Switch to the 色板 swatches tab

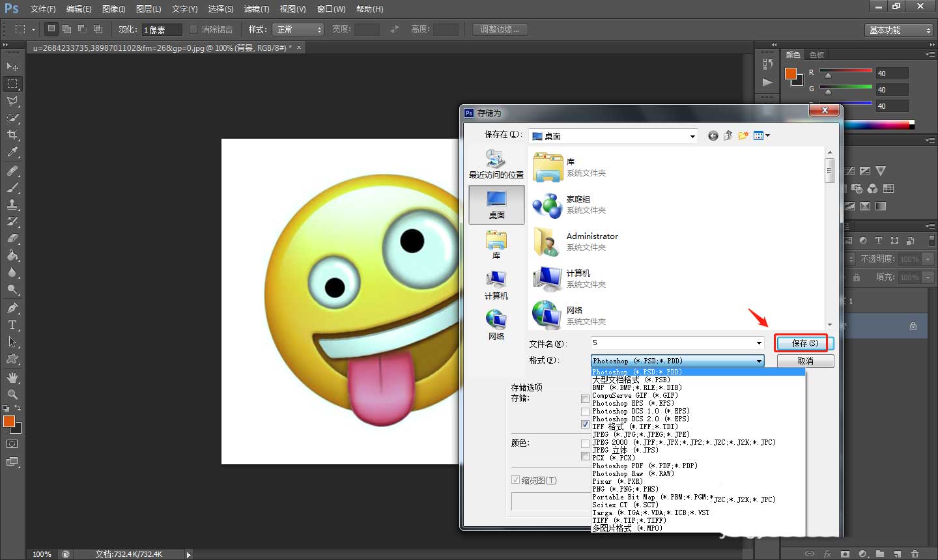point(816,55)
